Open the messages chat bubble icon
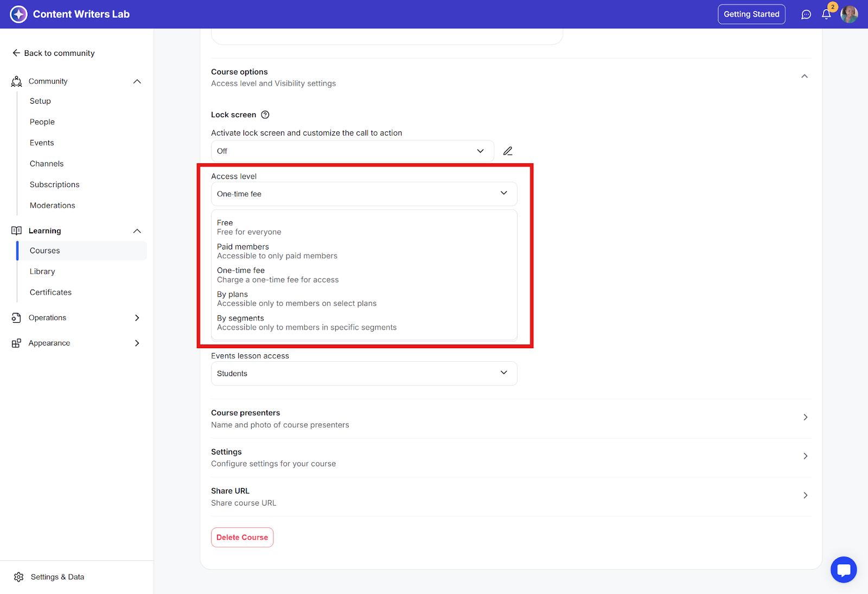This screenshot has width=868, height=594. 806,15
